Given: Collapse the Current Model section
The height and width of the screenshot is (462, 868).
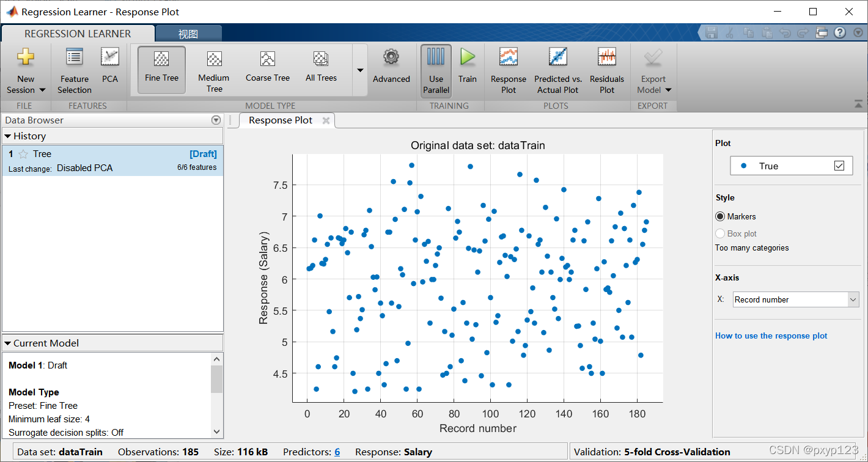Looking at the screenshot, I should pos(8,343).
